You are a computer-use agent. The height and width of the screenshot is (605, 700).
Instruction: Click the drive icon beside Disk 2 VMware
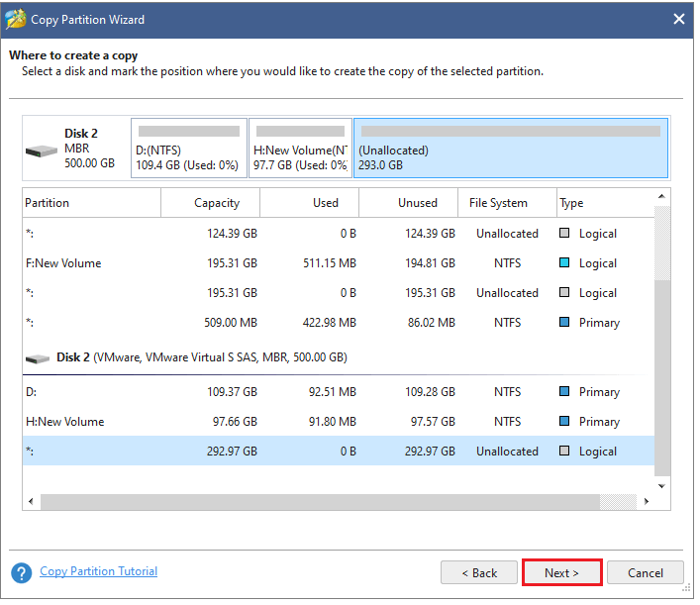[x=38, y=358]
